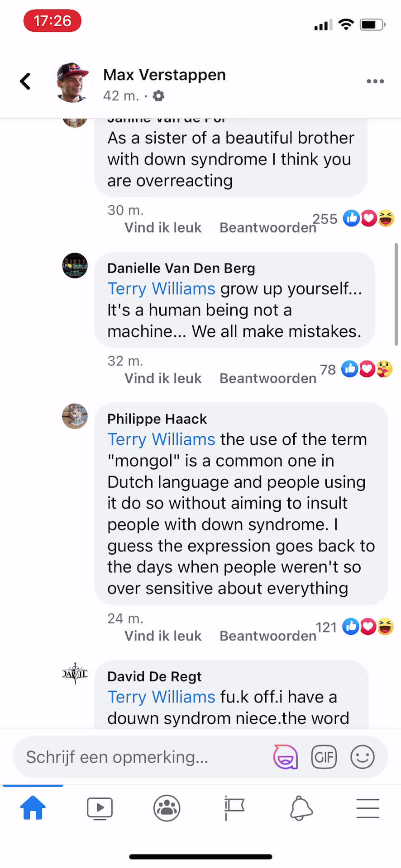Image resolution: width=401 pixels, height=868 pixels.
Task: Open the Pages flag tab
Action: tap(234, 808)
